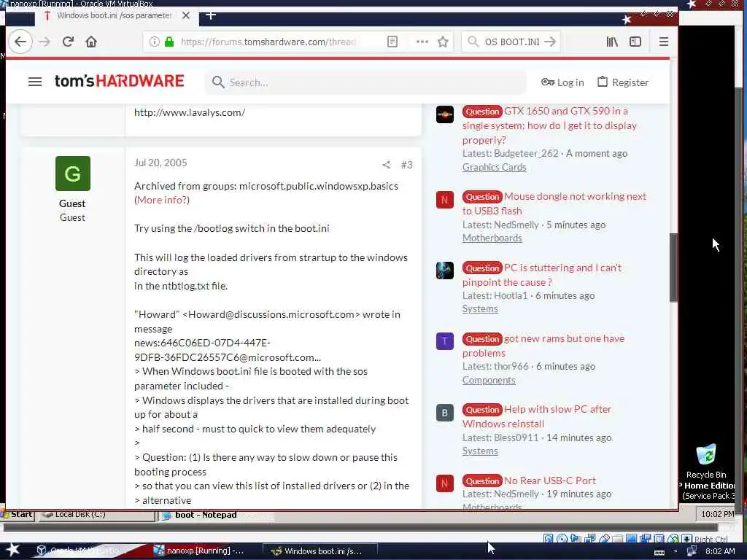This screenshot has width=747, height=560.
Task: Open No Rear USB-C Port question
Action: (x=530, y=481)
